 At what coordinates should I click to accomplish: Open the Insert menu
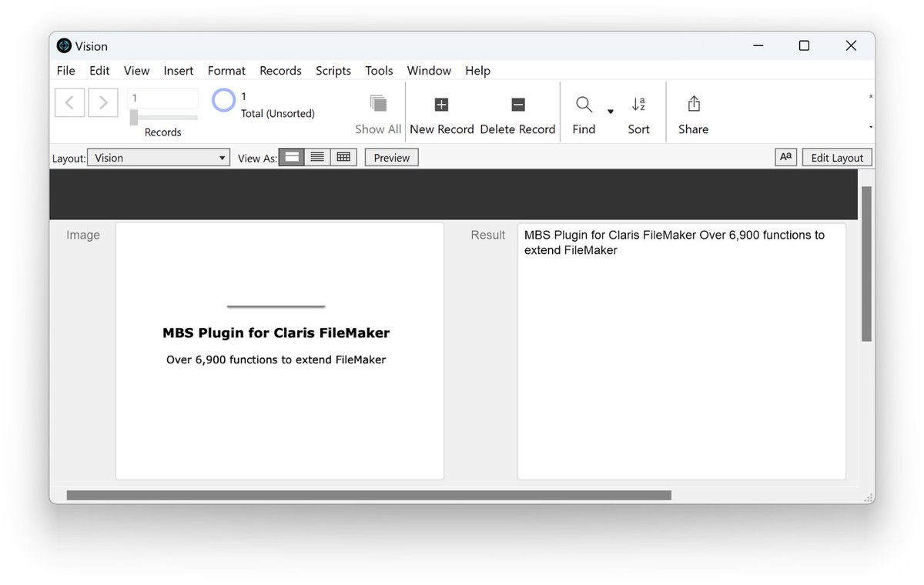(179, 71)
